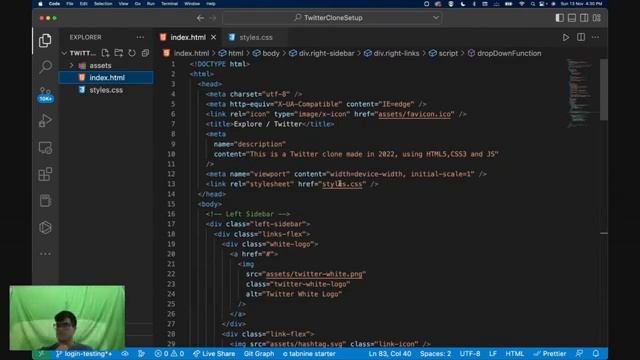Image resolution: width=640 pixels, height=360 pixels.
Task: Open the notifications bell in status bar
Action: [x=596, y=353]
